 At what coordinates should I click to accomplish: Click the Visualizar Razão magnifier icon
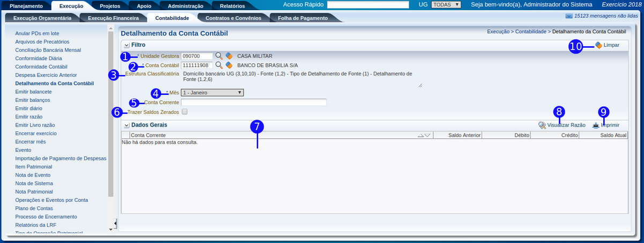click(542, 125)
